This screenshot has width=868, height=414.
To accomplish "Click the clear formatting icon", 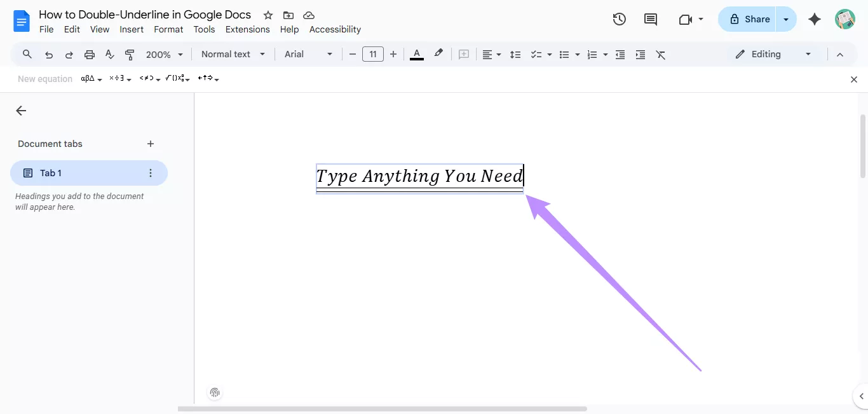I will (661, 55).
